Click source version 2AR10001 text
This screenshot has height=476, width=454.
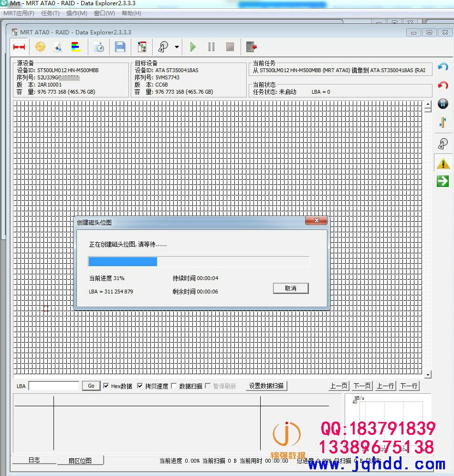point(50,85)
